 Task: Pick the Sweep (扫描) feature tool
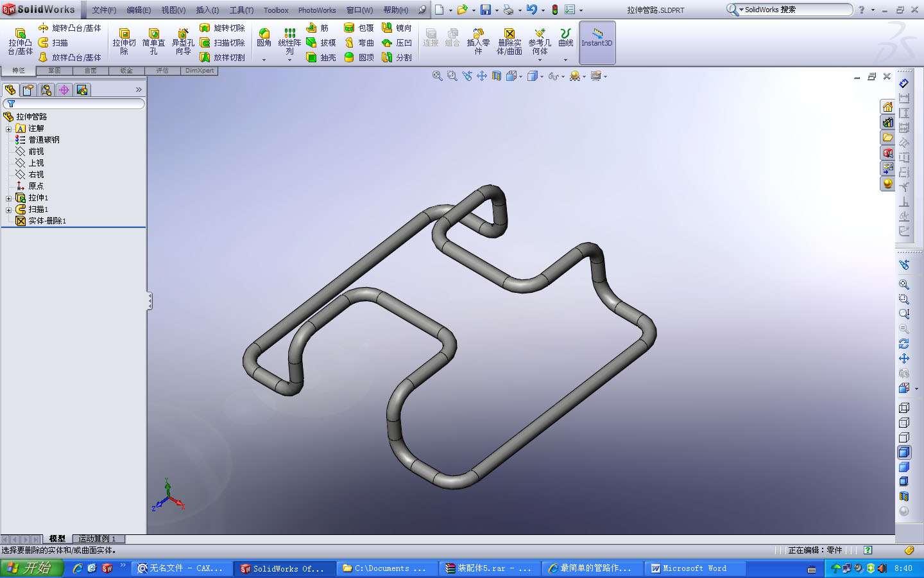[53, 43]
